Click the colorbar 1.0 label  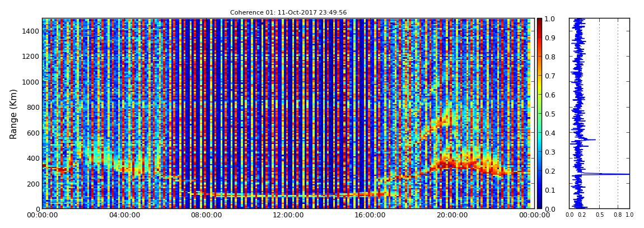[550, 19]
